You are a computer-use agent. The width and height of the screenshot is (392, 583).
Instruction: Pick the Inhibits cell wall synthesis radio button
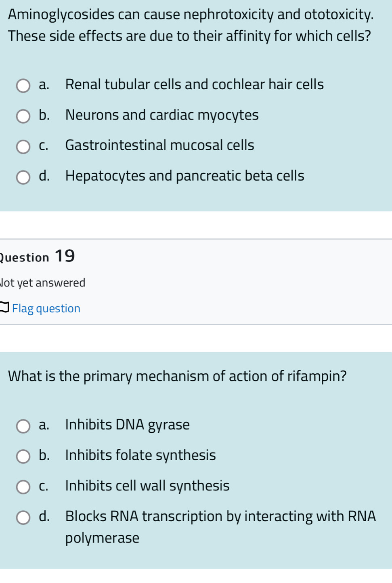[x=23, y=487]
